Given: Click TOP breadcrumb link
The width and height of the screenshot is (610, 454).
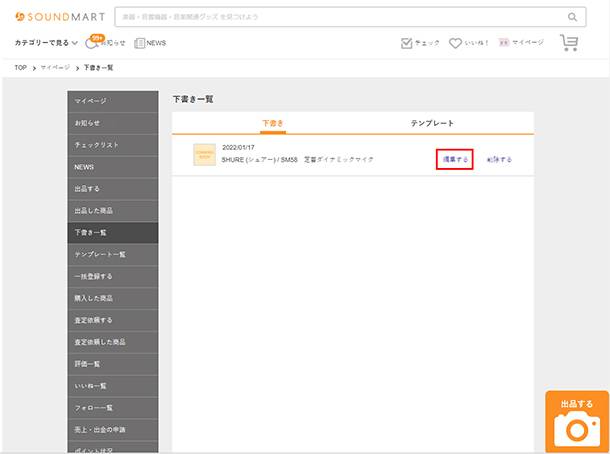Looking at the screenshot, I should [x=20, y=67].
